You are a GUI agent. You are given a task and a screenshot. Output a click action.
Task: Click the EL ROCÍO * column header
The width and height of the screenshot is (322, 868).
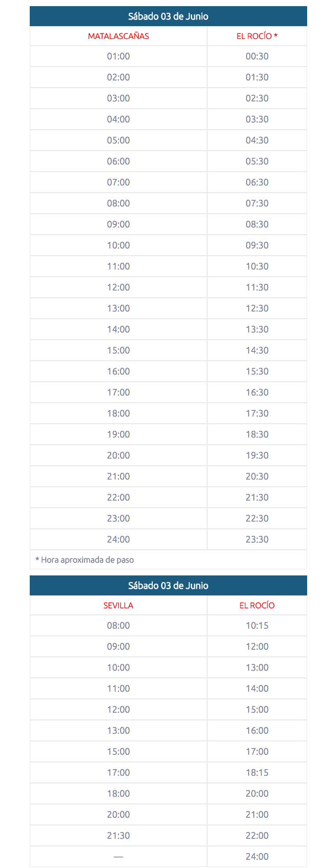coord(257,36)
